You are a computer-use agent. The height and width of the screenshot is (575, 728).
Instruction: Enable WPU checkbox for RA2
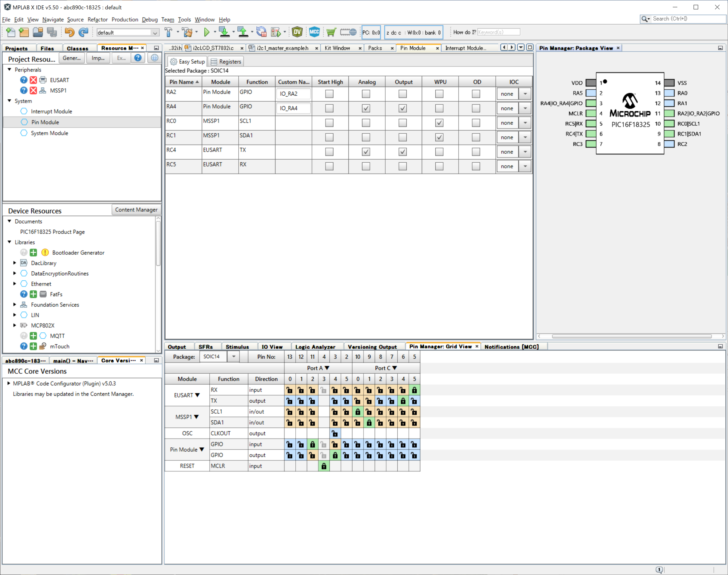[x=439, y=94]
